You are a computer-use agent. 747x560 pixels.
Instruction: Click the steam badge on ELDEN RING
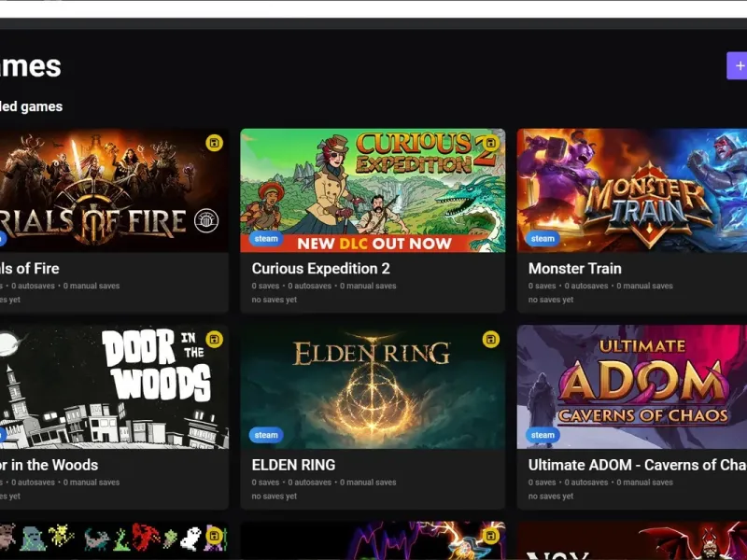click(266, 435)
